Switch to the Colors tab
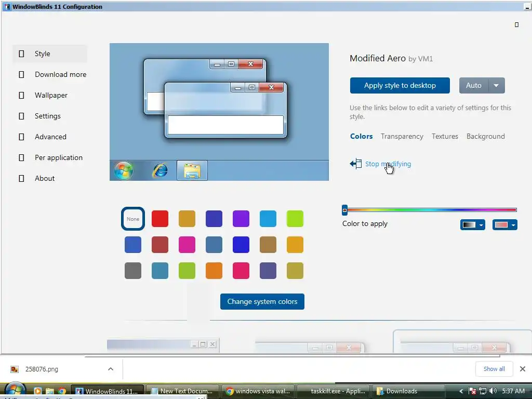532x399 pixels. (362, 137)
